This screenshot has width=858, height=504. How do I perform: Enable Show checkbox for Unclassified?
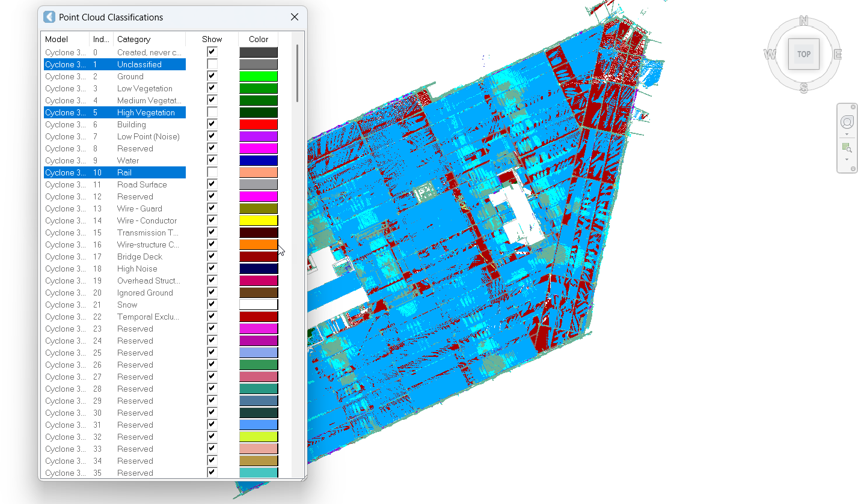coord(212,64)
